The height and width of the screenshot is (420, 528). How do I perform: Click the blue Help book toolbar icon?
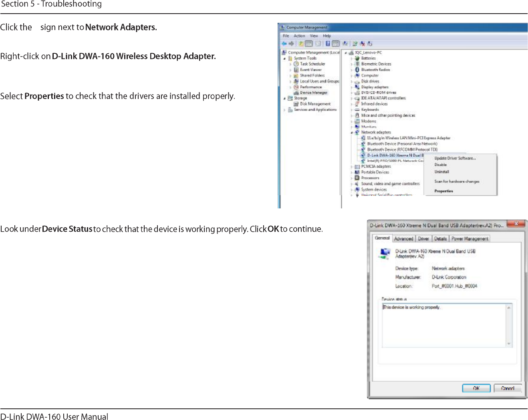pos(328,44)
